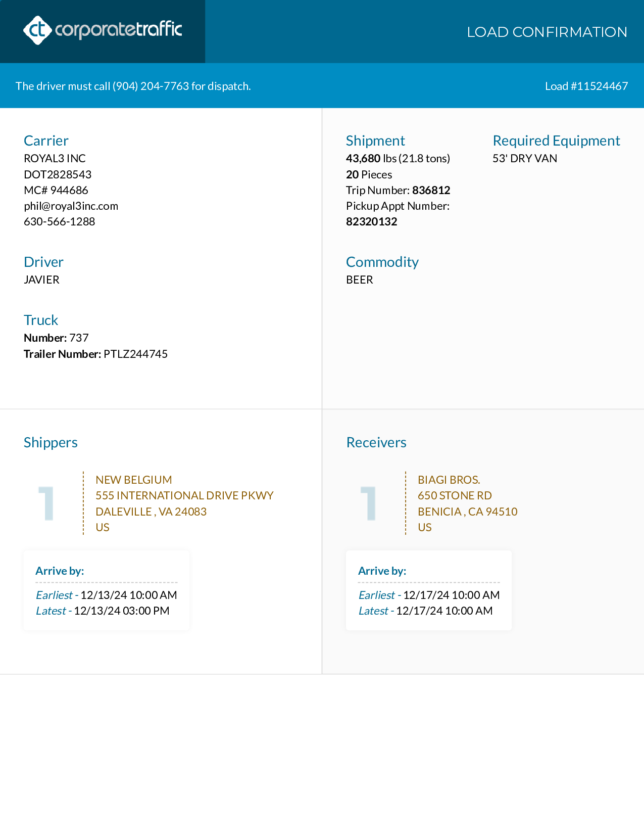Select receiver Latest 12/17/24 10:00 AM
The height and width of the screenshot is (834, 644).
[x=426, y=611]
